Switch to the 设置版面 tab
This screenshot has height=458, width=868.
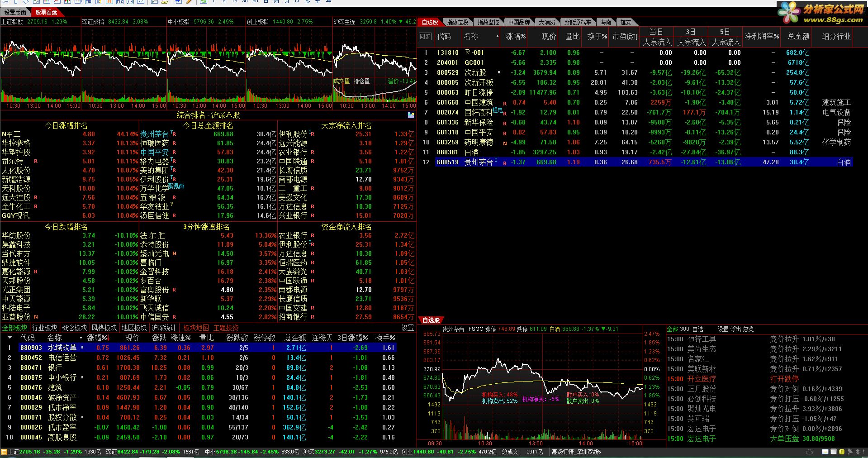coord(16,12)
